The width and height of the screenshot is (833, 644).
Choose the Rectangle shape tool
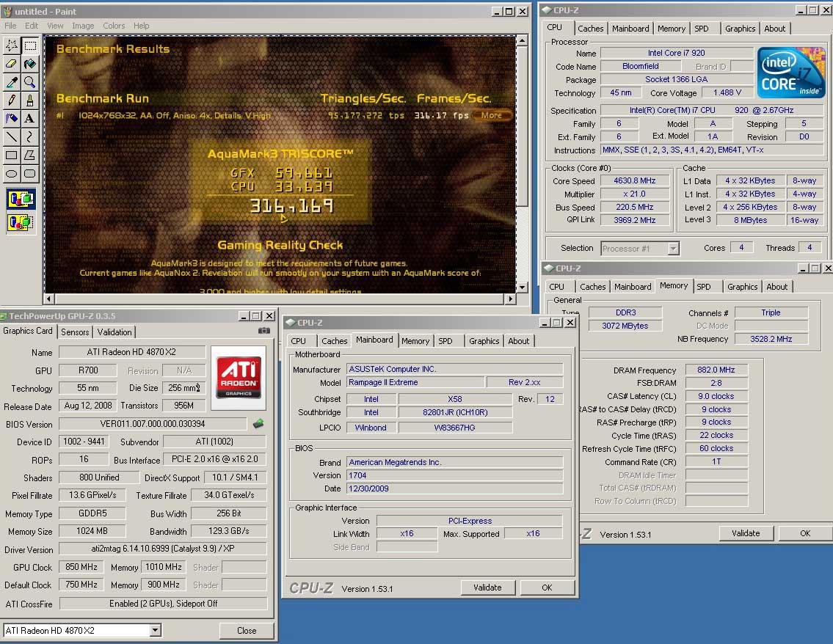11,155
